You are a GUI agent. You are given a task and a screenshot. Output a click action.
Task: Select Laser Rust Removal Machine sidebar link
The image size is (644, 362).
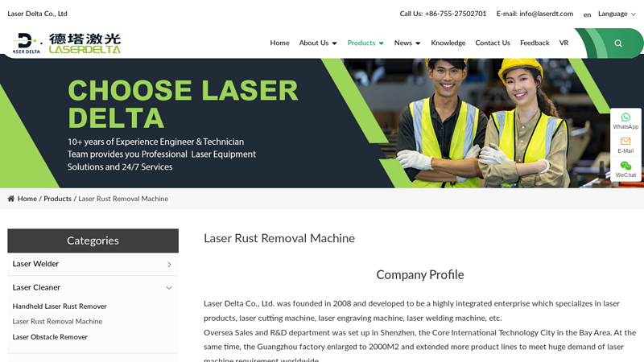tap(57, 321)
